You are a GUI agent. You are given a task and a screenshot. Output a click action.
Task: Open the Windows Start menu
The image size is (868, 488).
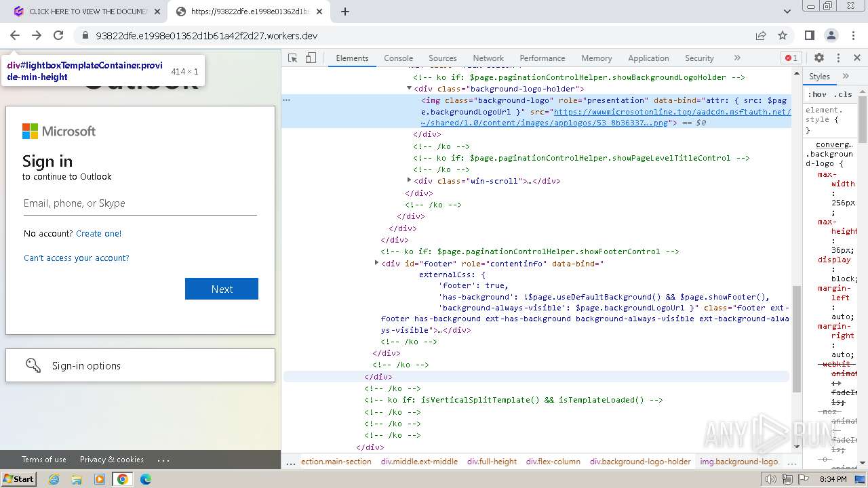(19, 479)
